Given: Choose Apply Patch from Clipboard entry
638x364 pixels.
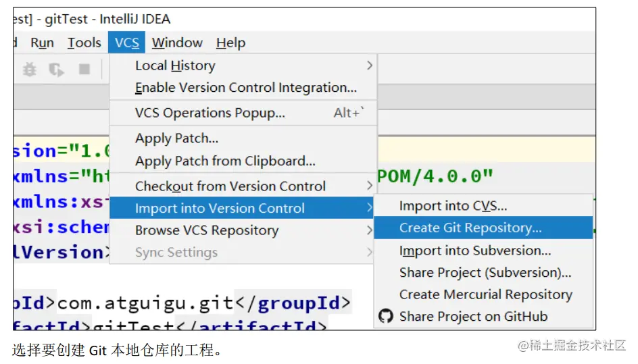Looking at the screenshot, I should tap(243, 161).
